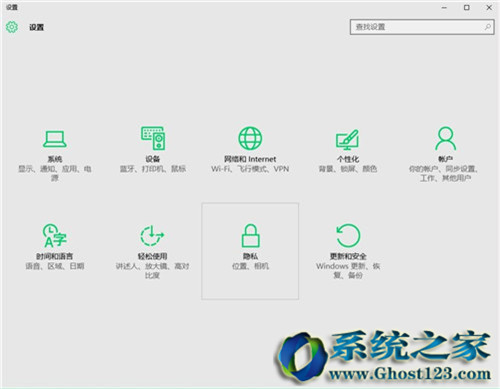Click the 蓝牙、打印机、鼠标 description text
Viewport: 500px width, 389px height.
pyautogui.click(x=153, y=169)
